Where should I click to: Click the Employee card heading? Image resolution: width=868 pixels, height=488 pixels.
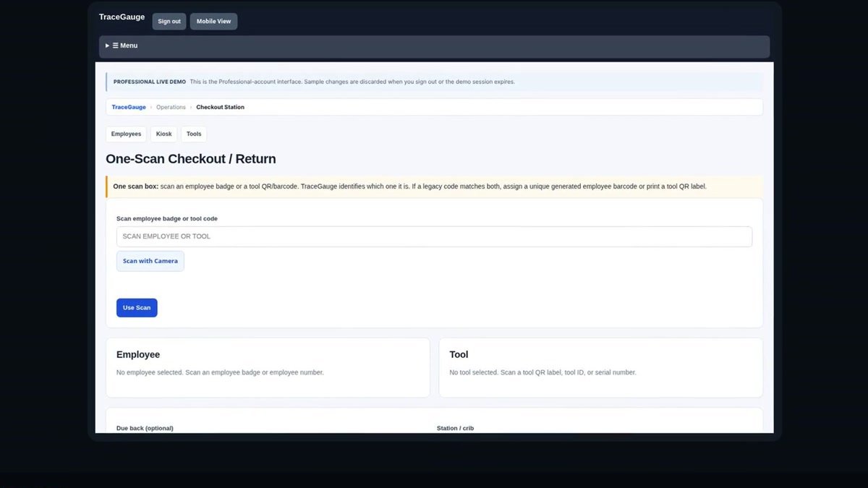click(138, 354)
